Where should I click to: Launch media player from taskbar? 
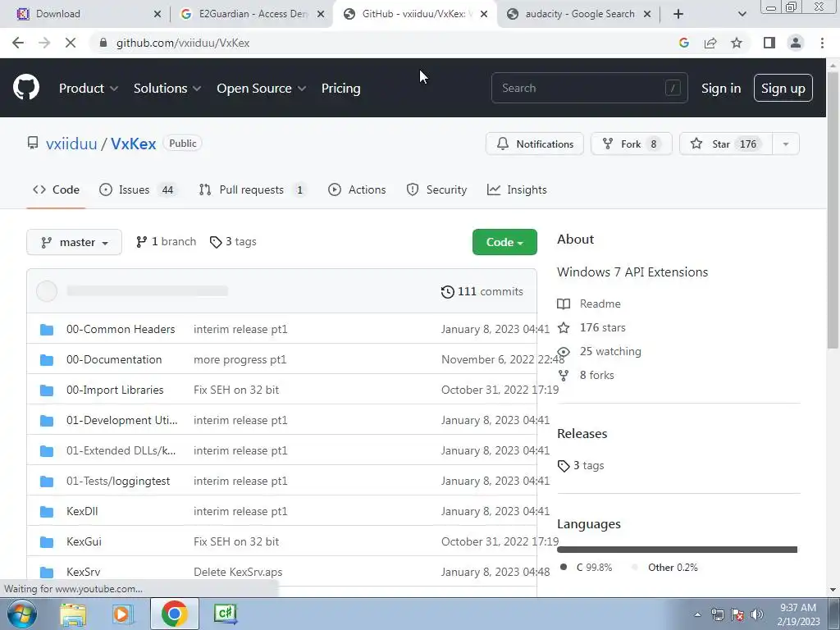click(123, 614)
